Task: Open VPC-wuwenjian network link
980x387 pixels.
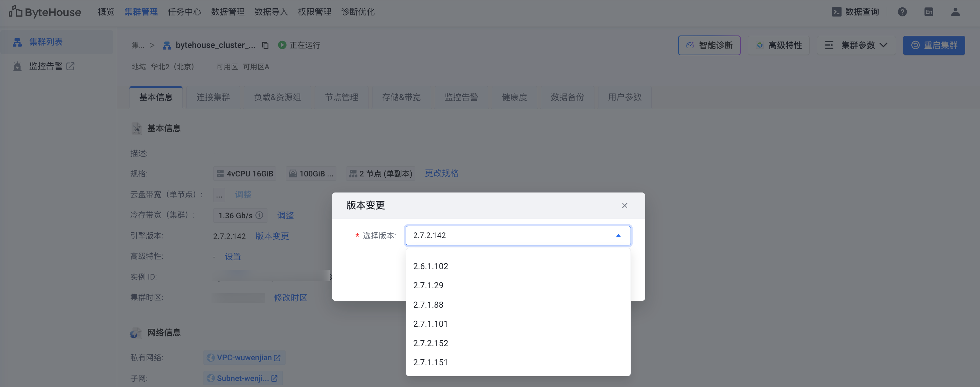Action: click(x=244, y=357)
